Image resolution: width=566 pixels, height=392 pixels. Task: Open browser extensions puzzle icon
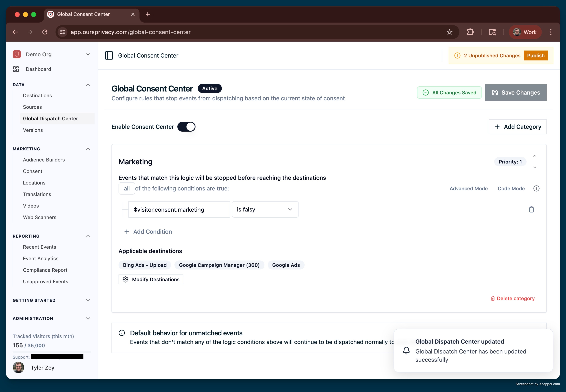(470, 32)
